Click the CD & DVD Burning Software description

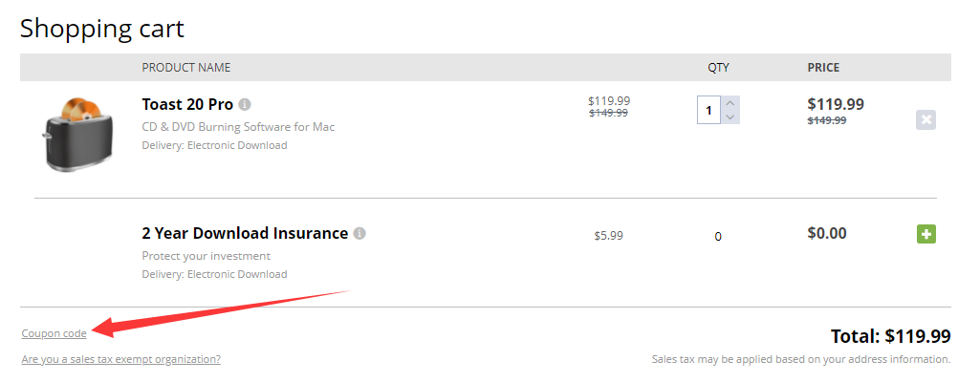(x=238, y=127)
